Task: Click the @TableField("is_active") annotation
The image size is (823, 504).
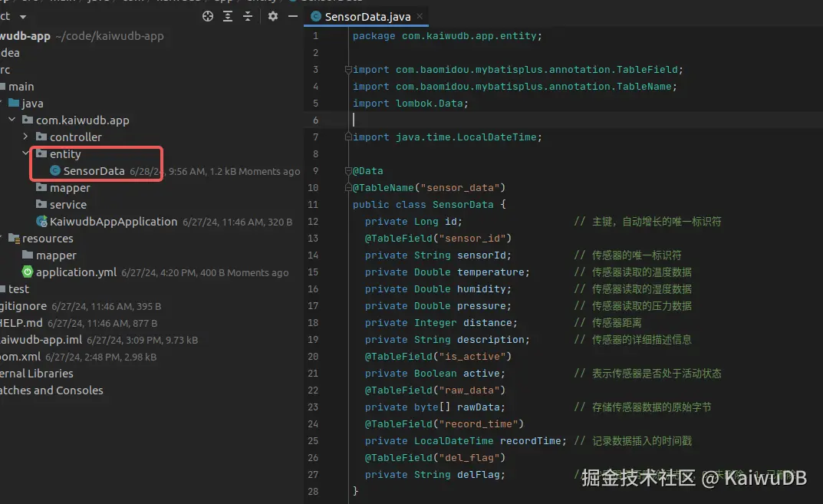Action: point(438,357)
